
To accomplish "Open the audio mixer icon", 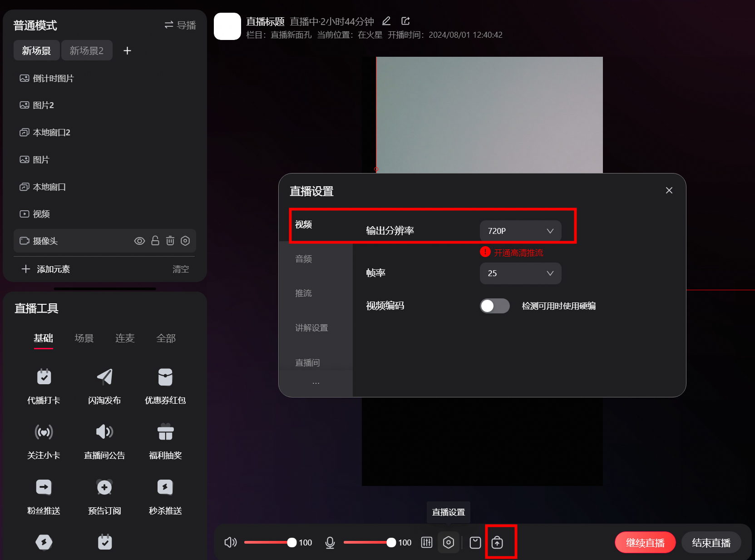I will click(427, 542).
